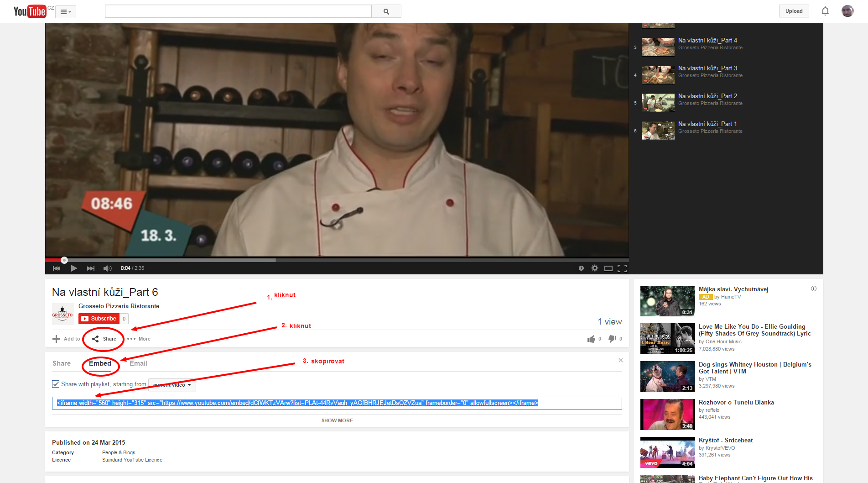Switch to the Share tab
This screenshot has height=483, width=868.
[62, 363]
